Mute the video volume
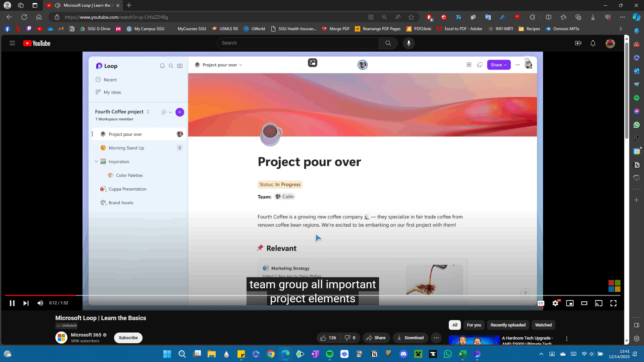 pyautogui.click(x=40, y=303)
